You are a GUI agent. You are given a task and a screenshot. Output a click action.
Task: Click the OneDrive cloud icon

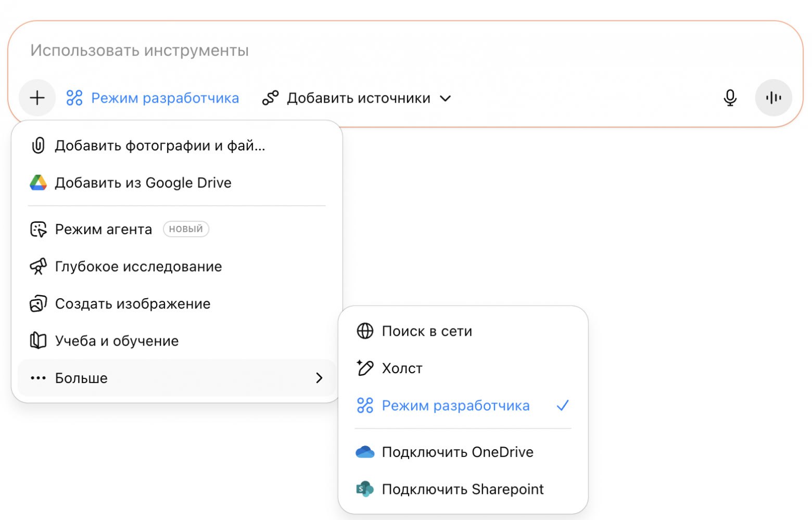click(365, 452)
